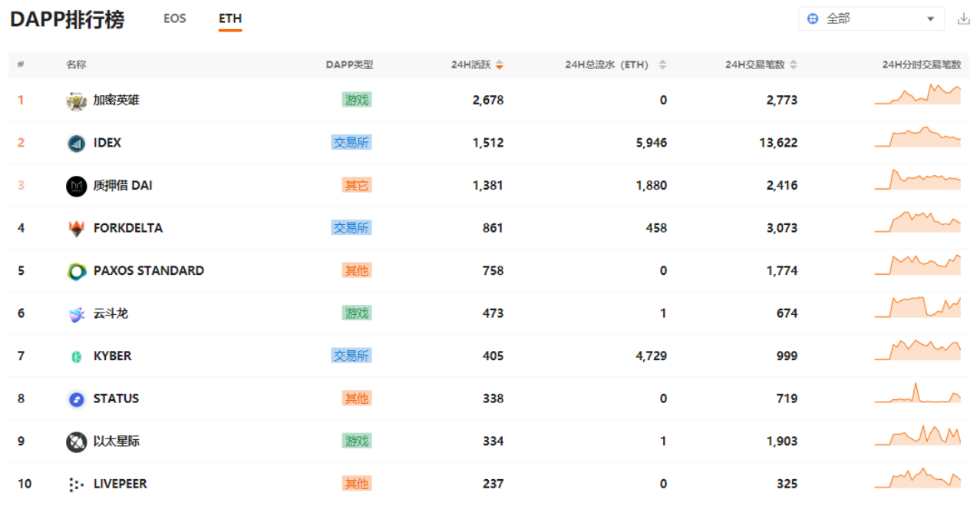
Task: Click 以太星际's 1,903 transaction count
Action: tap(782, 442)
